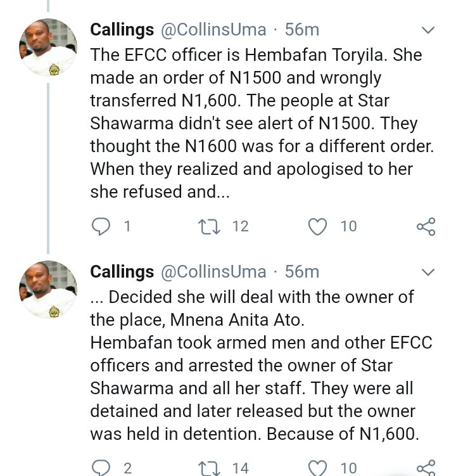
Task: Open second tweet text about Mnena Anita Ato
Action: click(260, 366)
